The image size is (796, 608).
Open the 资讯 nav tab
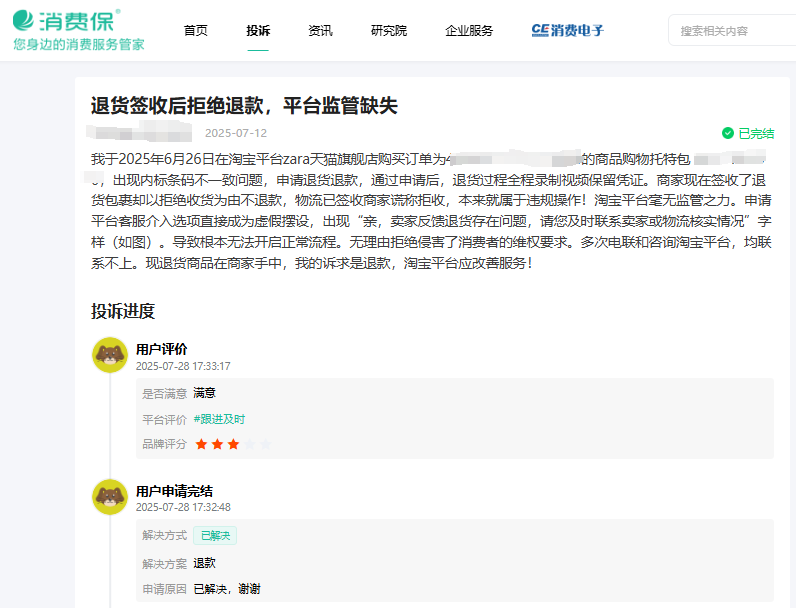coord(320,31)
